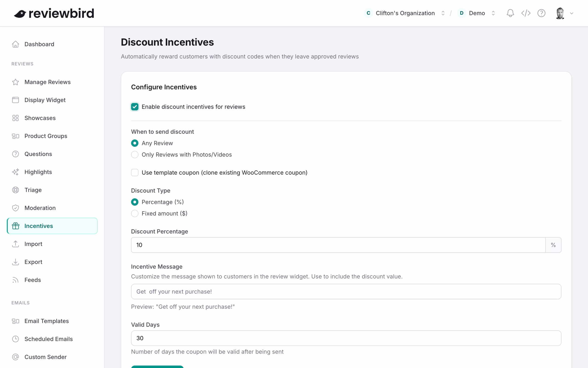Click the Dashboard home icon
The height and width of the screenshot is (368, 588).
(x=16, y=44)
